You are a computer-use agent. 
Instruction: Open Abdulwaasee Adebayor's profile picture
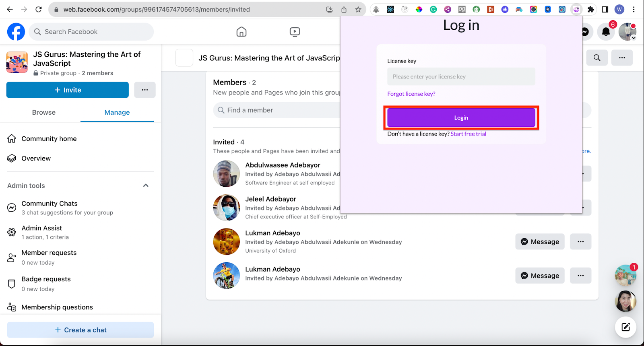(227, 174)
